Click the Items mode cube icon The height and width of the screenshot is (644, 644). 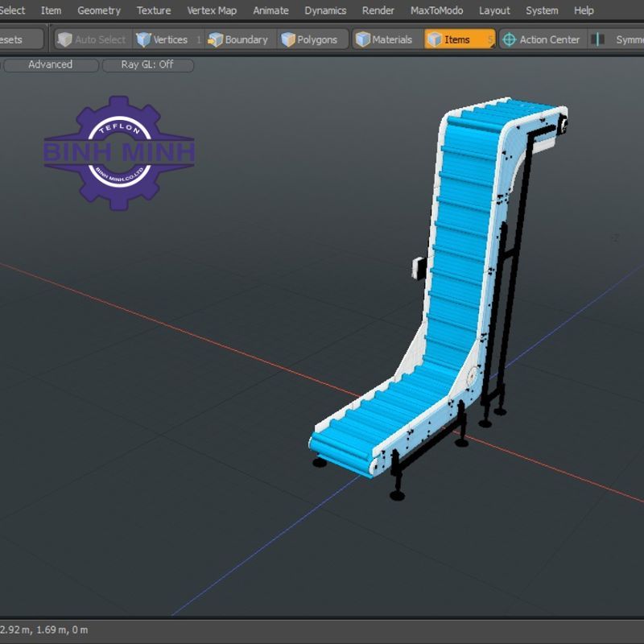pos(434,39)
